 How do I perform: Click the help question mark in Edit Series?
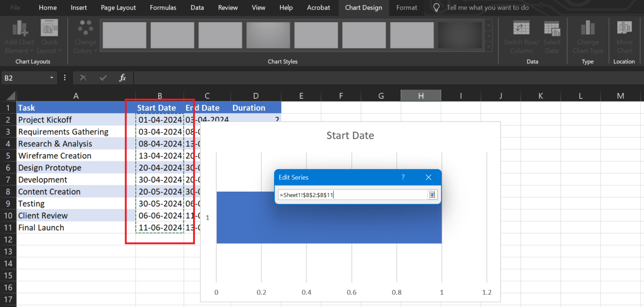pos(403,177)
